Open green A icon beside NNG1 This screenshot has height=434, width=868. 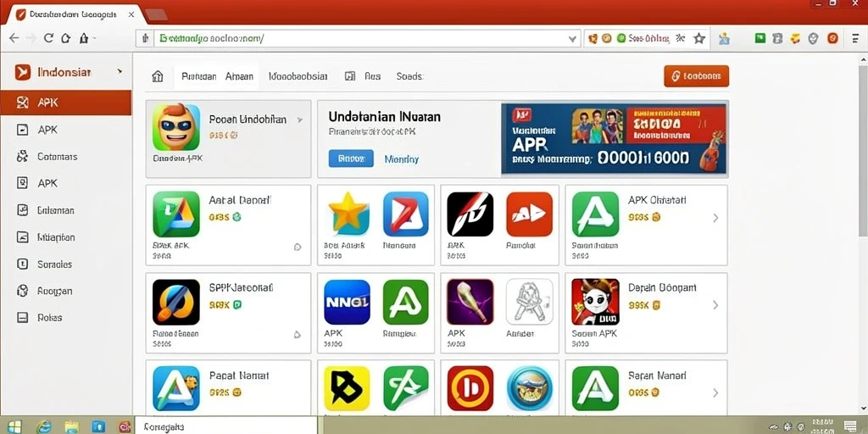click(x=406, y=302)
